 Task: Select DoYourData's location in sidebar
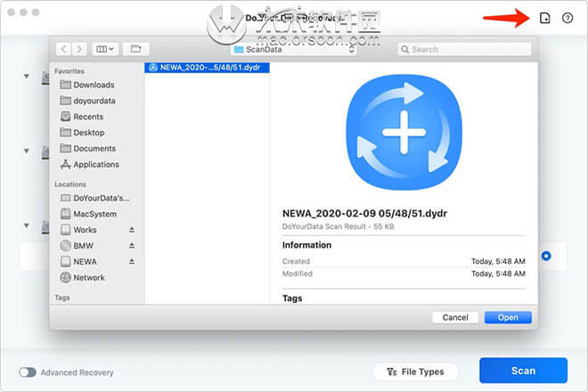102,198
